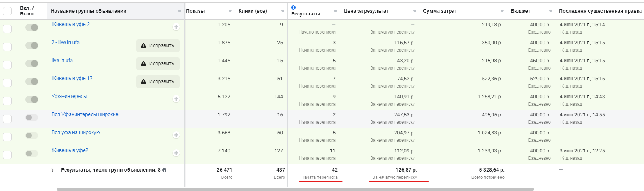Open the Название группы объявлений column dropdown
This screenshot has width=644, height=191.
(179, 12)
